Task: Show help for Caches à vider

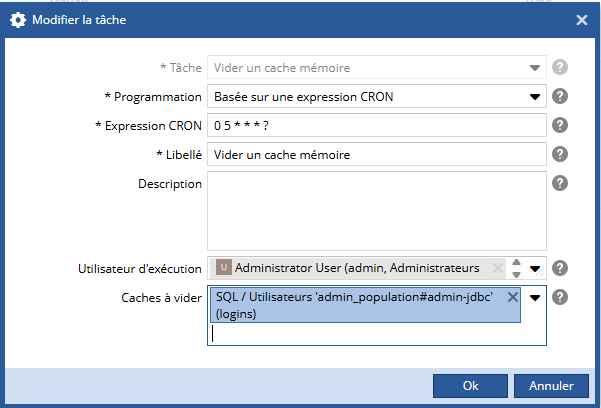Action: click(x=560, y=297)
